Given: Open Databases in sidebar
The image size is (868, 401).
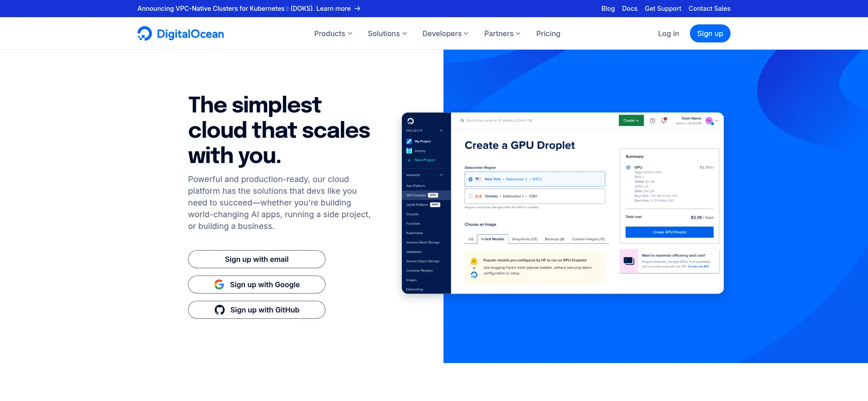Looking at the screenshot, I should tap(414, 252).
